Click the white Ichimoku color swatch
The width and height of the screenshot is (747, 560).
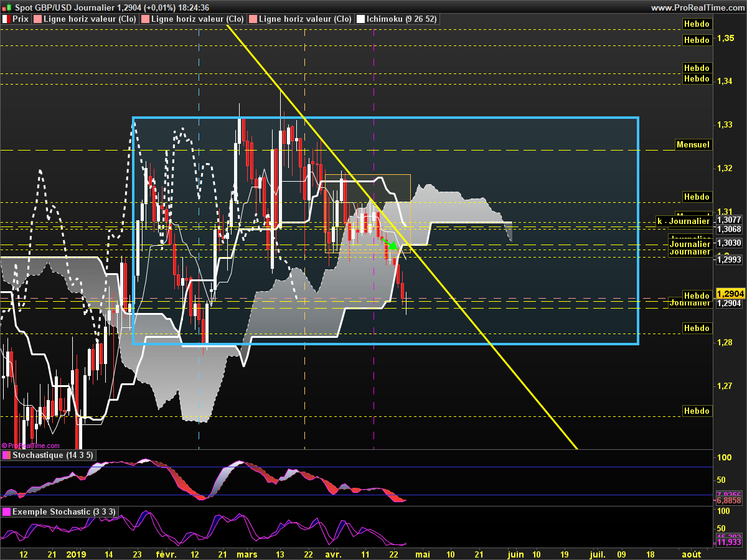coord(360,19)
